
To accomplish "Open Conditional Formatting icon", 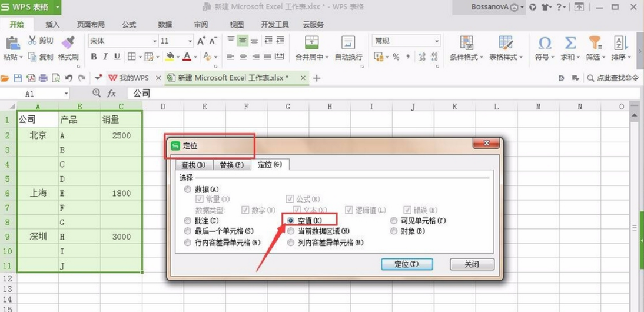I will pos(466,43).
